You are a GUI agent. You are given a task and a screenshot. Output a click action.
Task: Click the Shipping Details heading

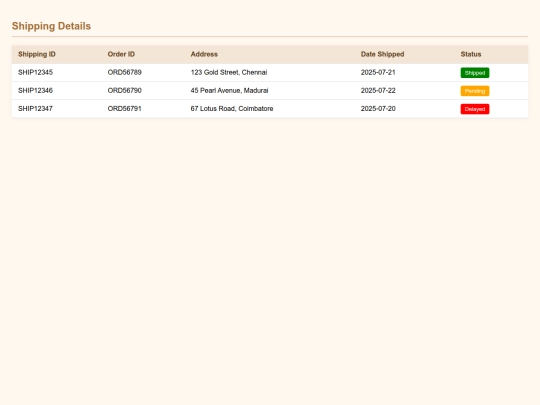pos(51,26)
